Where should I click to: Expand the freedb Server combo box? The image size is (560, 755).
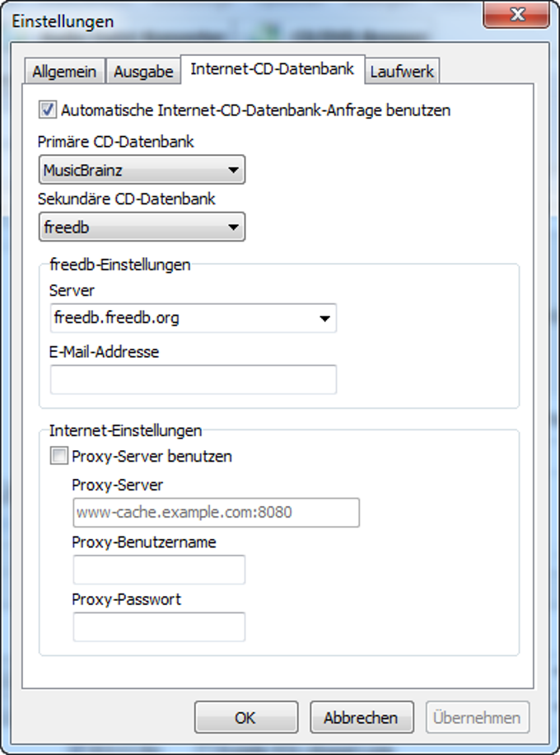pyautogui.click(x=194, y=318)
